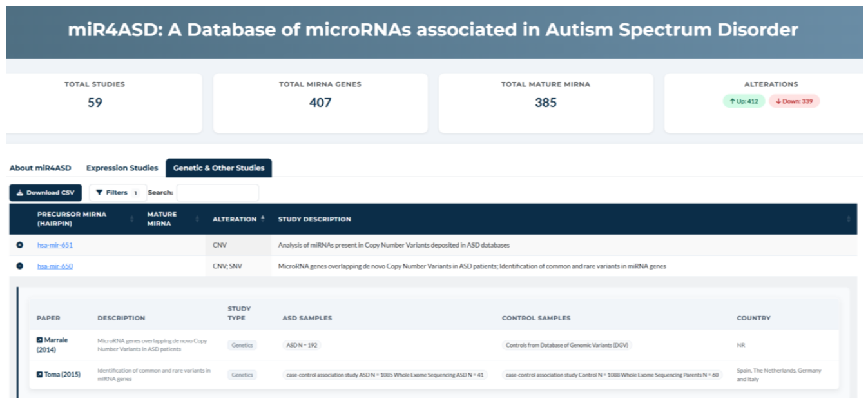Click the Down: 339 badge
Screen dimensions: 868x403
(x=794, y=101)
